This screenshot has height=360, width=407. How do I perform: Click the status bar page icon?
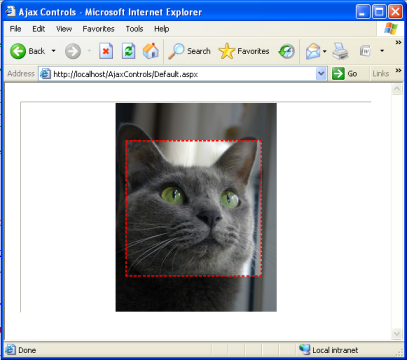tap(10, 350)
